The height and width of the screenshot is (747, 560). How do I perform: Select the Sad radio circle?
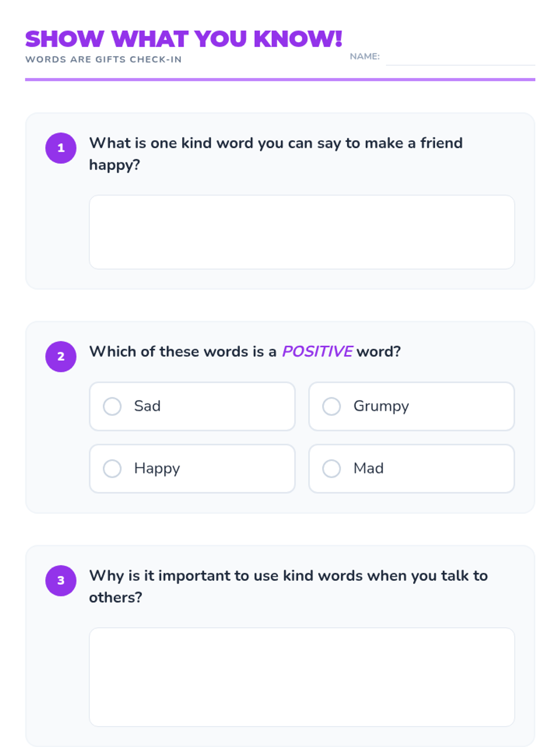tap(112, 406)
